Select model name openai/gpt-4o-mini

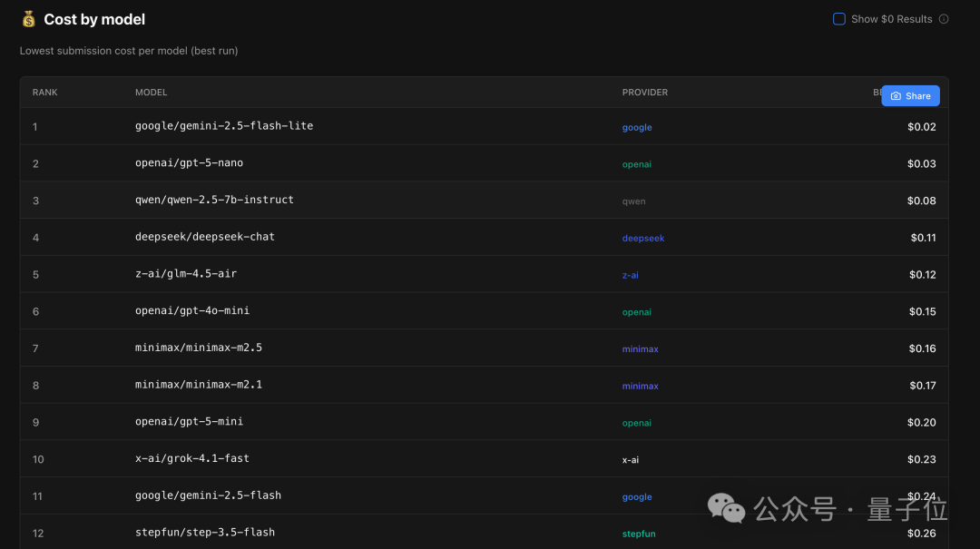coord(192,310)
